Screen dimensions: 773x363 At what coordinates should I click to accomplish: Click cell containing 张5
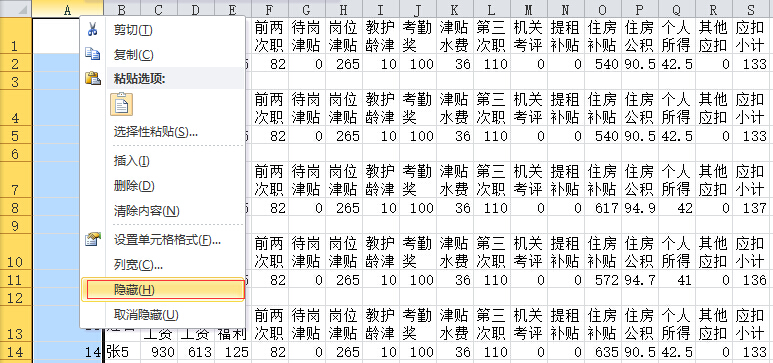122,352
